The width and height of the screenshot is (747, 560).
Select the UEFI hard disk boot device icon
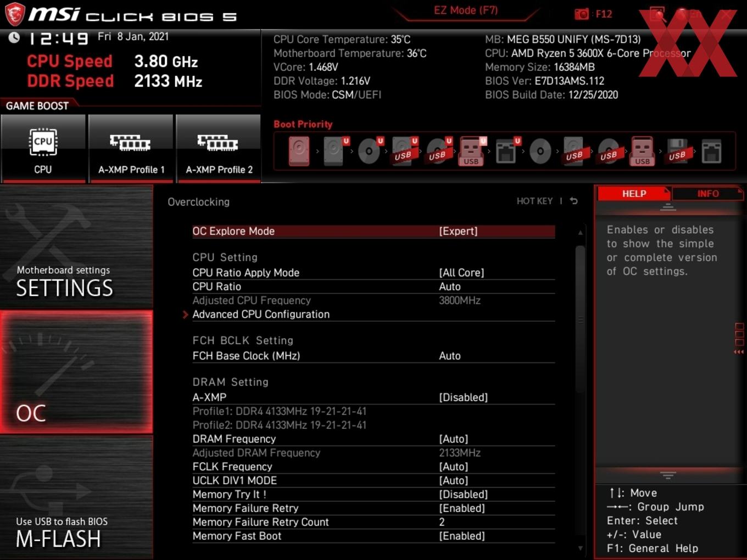coord(335,151)
